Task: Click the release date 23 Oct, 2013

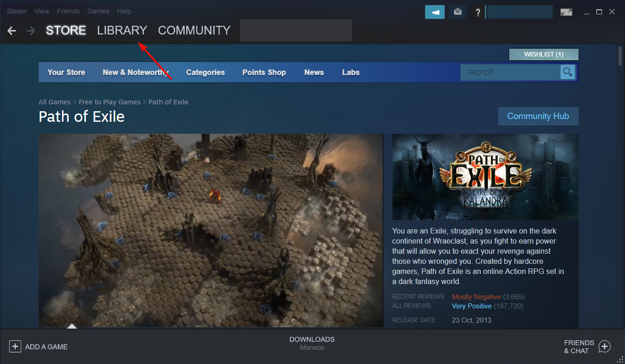Action: point(472,320)
